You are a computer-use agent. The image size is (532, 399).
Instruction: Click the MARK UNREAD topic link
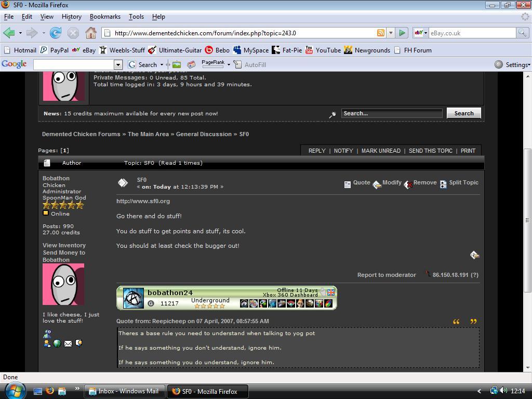pos(381,151)
